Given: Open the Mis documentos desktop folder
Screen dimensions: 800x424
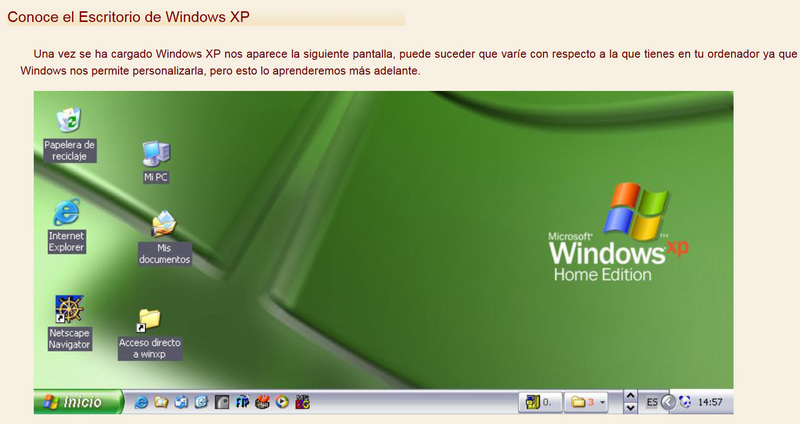Looking at the screenshot, I should [164, 238].
